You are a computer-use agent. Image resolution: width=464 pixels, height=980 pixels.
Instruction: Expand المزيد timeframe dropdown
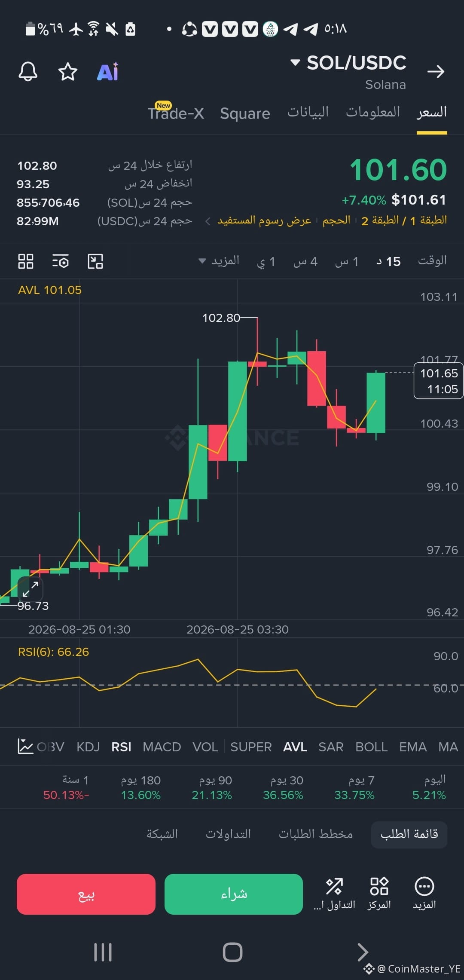[x=219, y=261]
